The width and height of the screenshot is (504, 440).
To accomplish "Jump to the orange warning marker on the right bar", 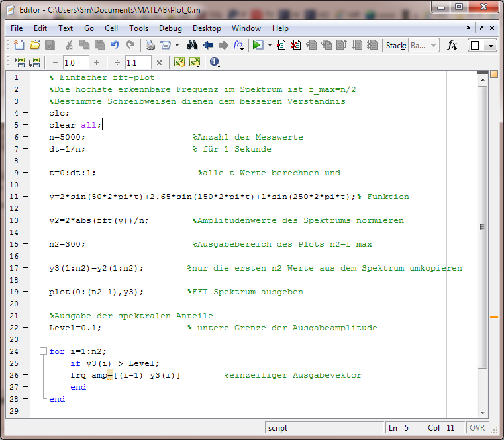I will 494,317.
